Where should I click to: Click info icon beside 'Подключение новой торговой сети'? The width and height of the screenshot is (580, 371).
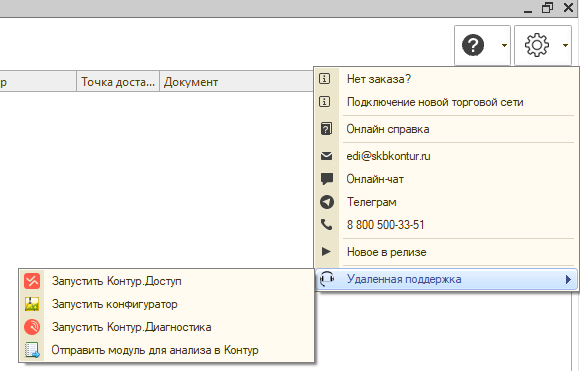point(324,102)
